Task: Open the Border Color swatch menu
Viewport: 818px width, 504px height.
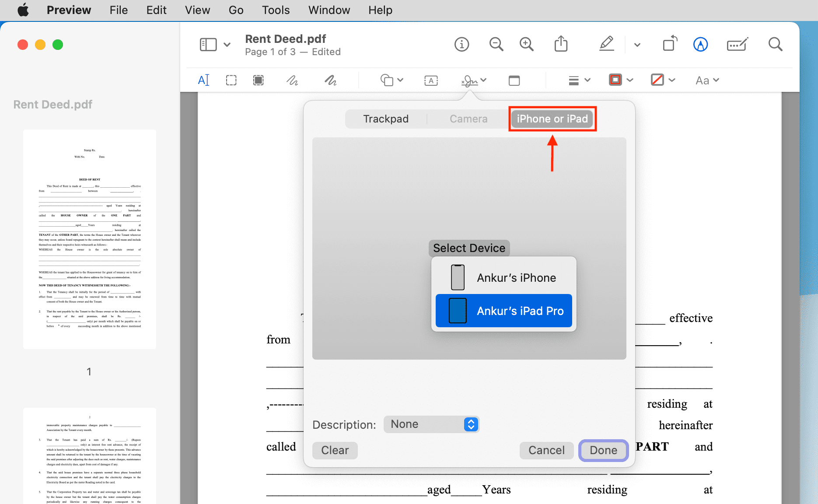Action: 621,80
